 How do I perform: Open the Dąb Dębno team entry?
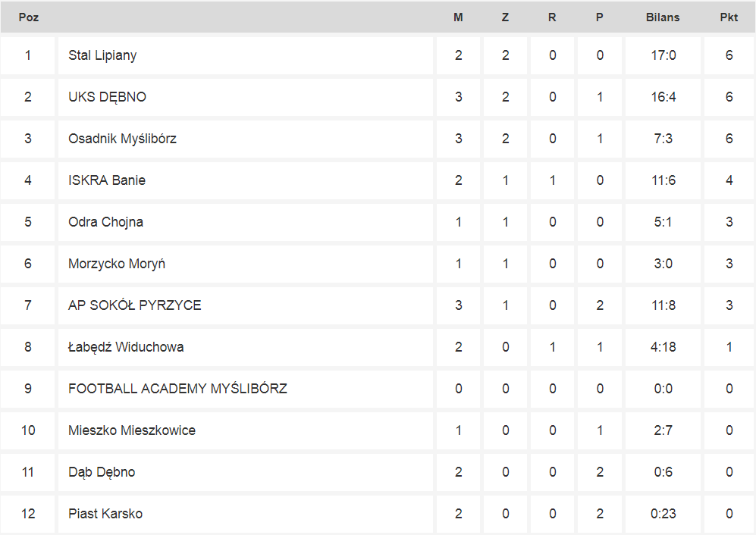tap(102, 472)
